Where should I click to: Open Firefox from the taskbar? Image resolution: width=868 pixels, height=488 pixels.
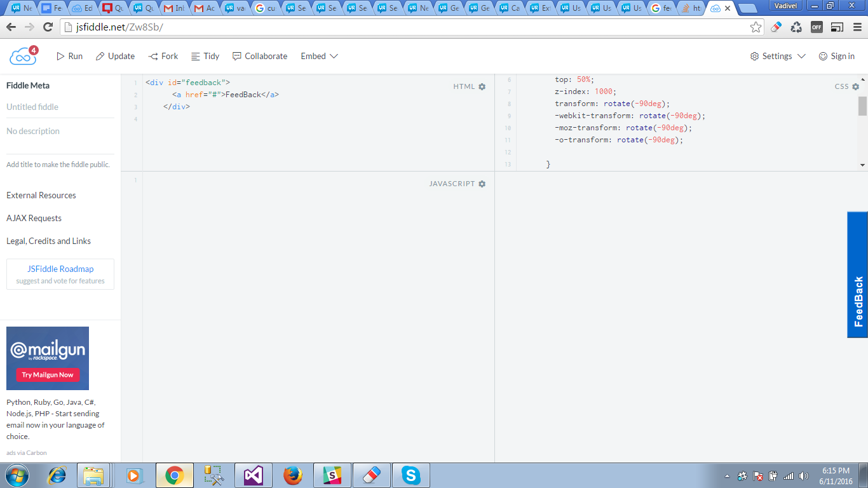click(292, 475)
